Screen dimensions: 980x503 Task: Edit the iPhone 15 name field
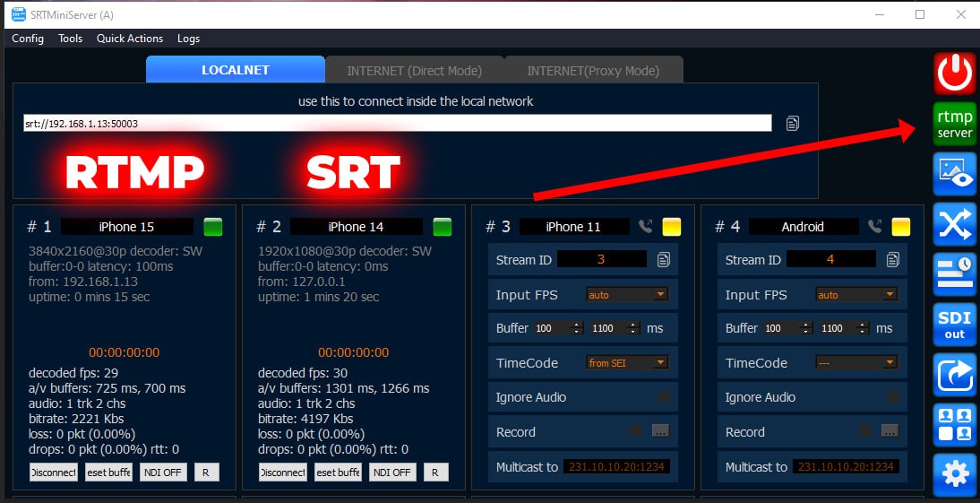click(127, 227)
